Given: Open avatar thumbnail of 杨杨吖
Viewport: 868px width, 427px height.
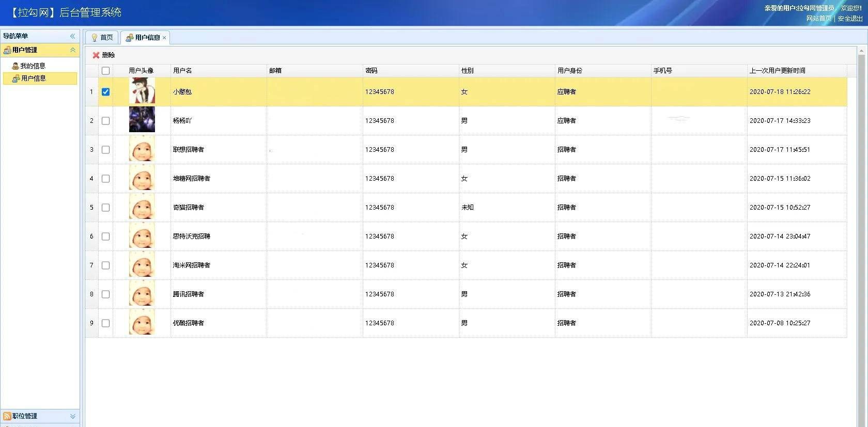Looking at the screenshot, I should tap(142, 120).
